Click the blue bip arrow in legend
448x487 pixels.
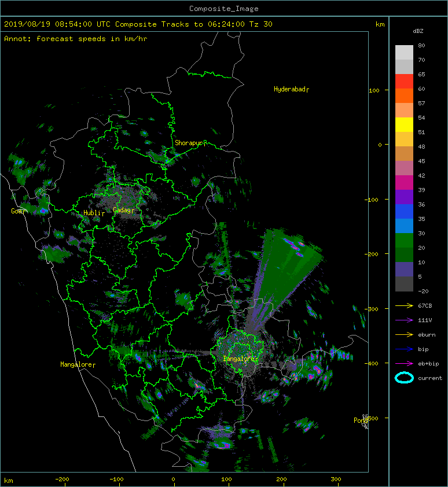404,349
